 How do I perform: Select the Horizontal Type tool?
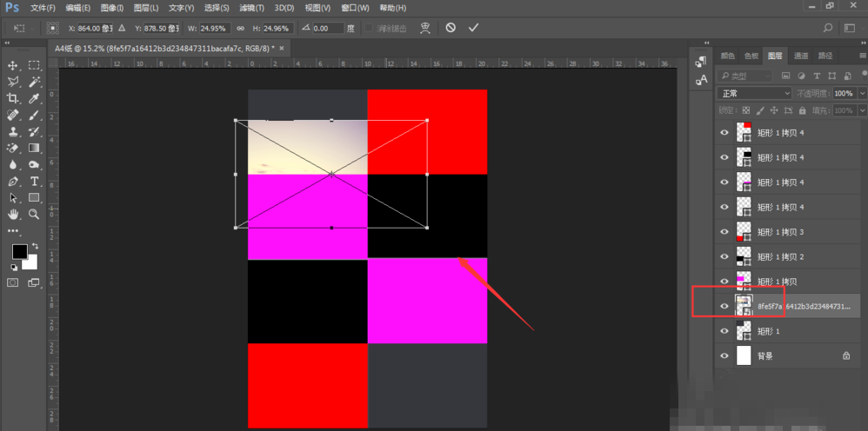[x=35, y=181]
